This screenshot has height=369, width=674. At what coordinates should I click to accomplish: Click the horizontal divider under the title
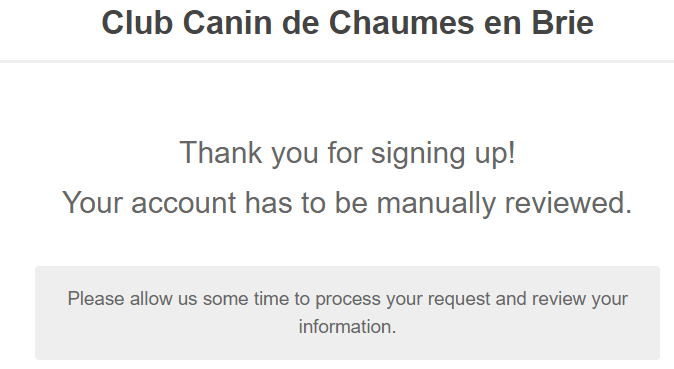coord(337,62)
